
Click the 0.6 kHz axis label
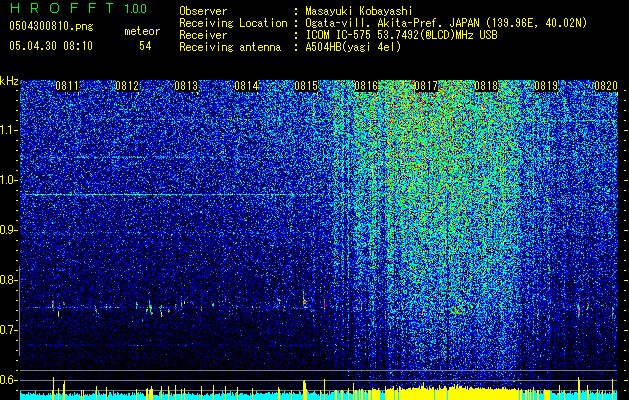pos(9,380)
